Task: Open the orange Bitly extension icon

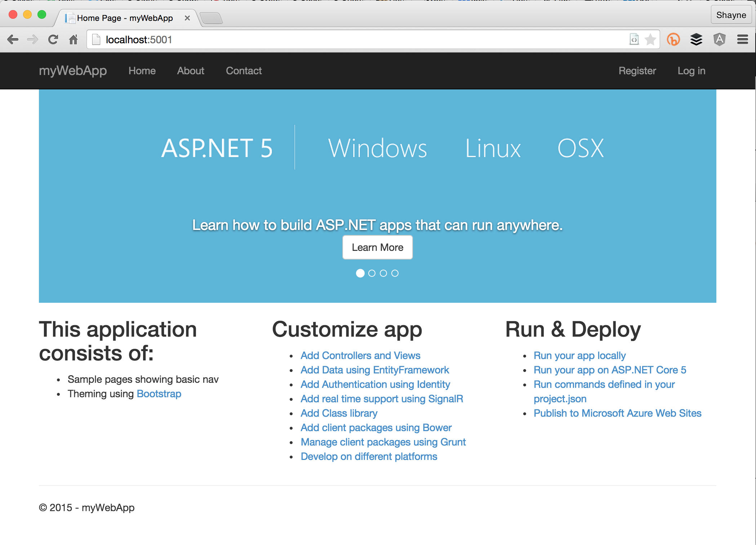Action: click(x=673, y=39)
